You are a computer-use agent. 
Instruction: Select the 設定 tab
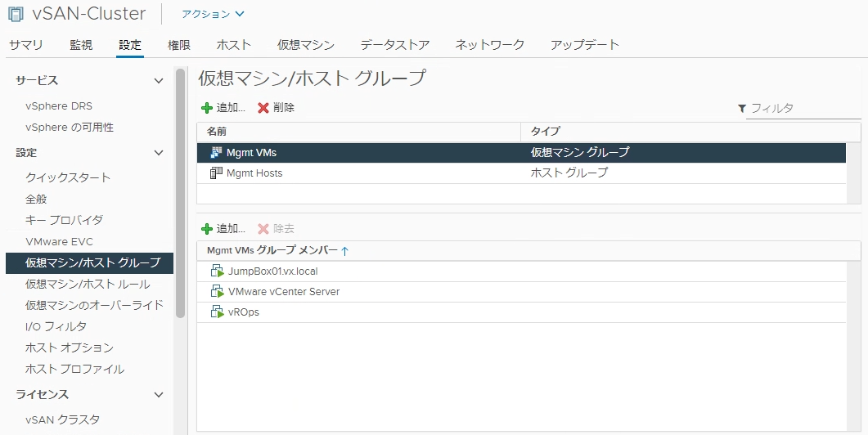(130, 45)
